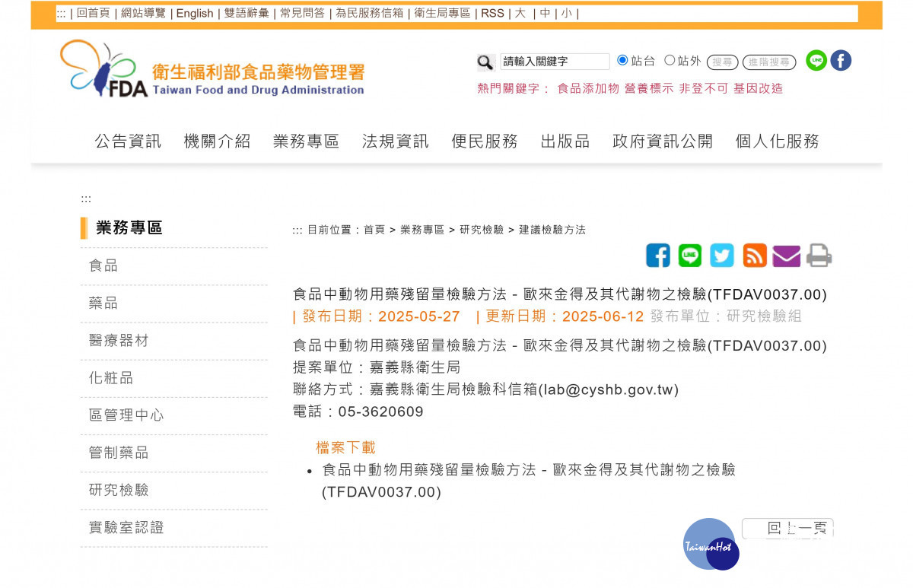Screen dimensions: 913x588
Task: Open 研究檢驗 in the sidebar
Action: [x=119, y=489]
